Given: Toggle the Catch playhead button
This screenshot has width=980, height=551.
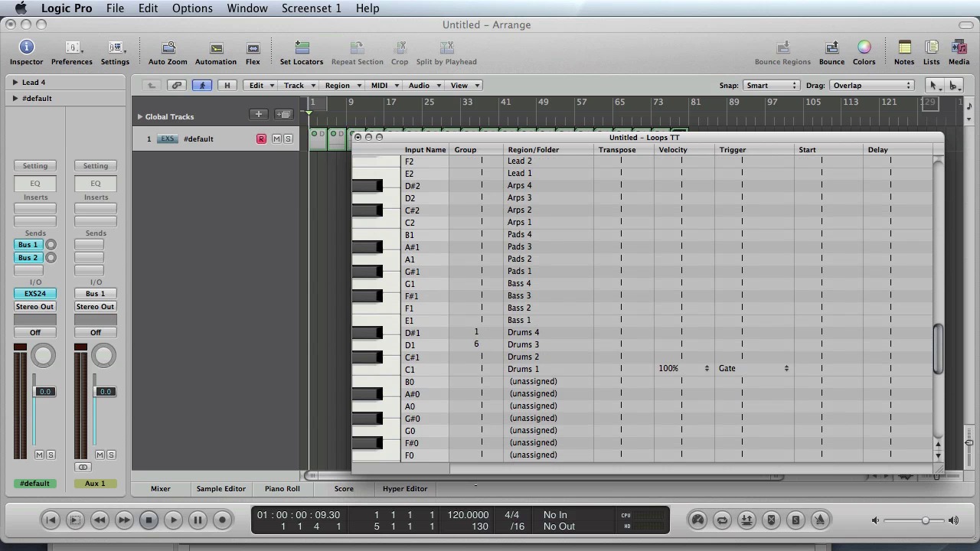Looking at the screenshot, I should click(202, 86).
